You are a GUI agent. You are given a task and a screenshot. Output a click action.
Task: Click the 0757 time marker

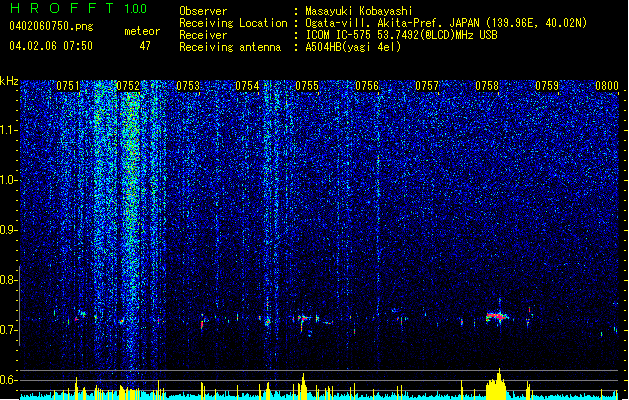click(427, 86)
